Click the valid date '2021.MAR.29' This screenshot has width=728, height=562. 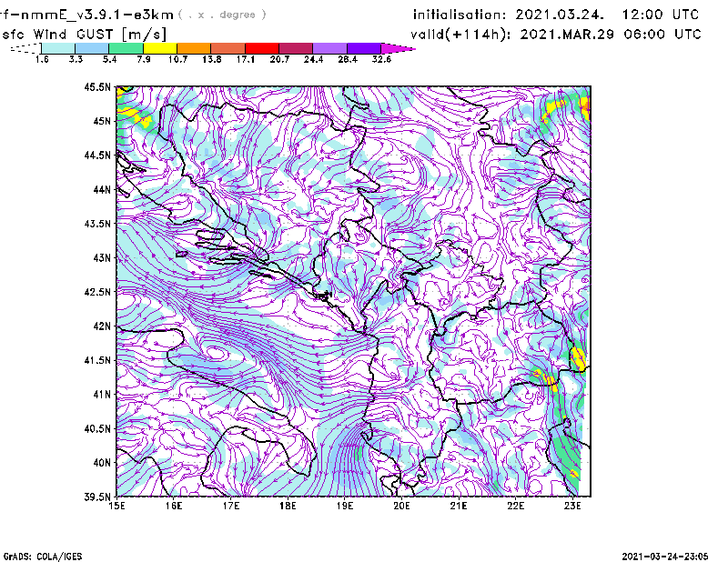[x=567, y=35]
